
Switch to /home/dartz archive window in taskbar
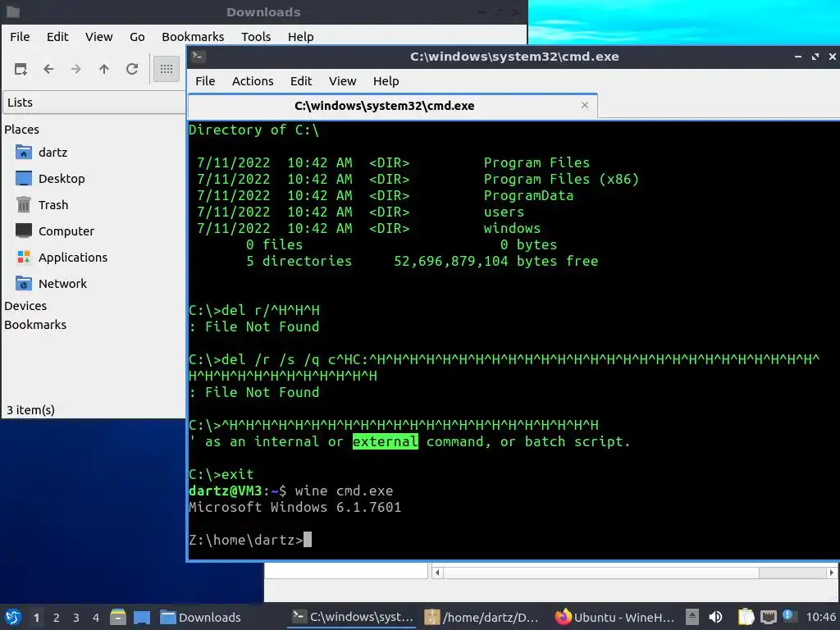pos(481,618)
